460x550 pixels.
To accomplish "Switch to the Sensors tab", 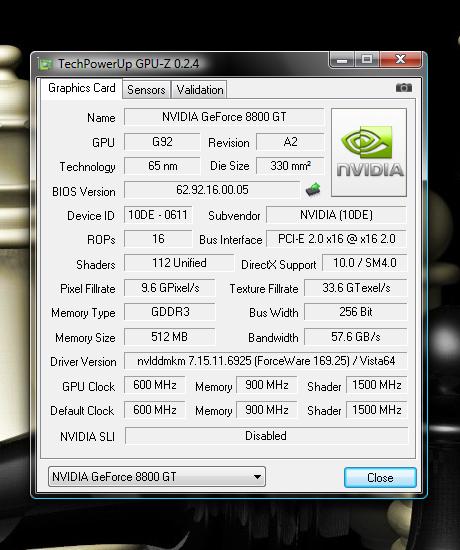I will coord(146,90).
